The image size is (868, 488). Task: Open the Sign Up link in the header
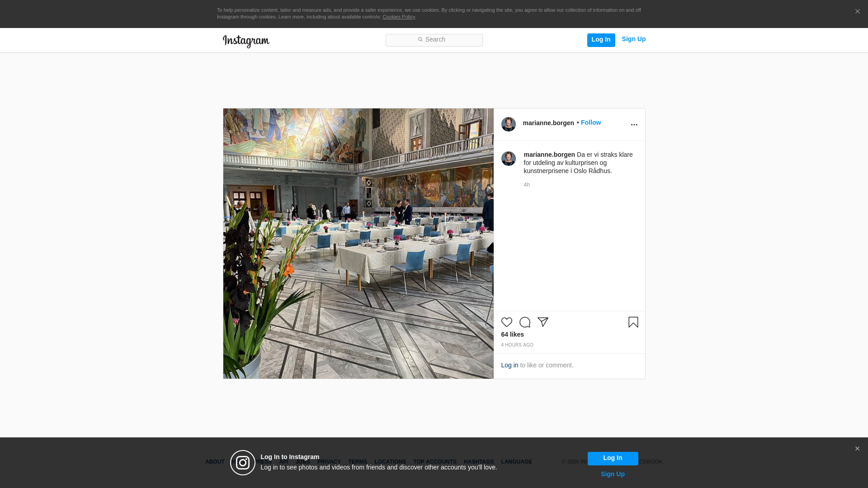(633, 39)
